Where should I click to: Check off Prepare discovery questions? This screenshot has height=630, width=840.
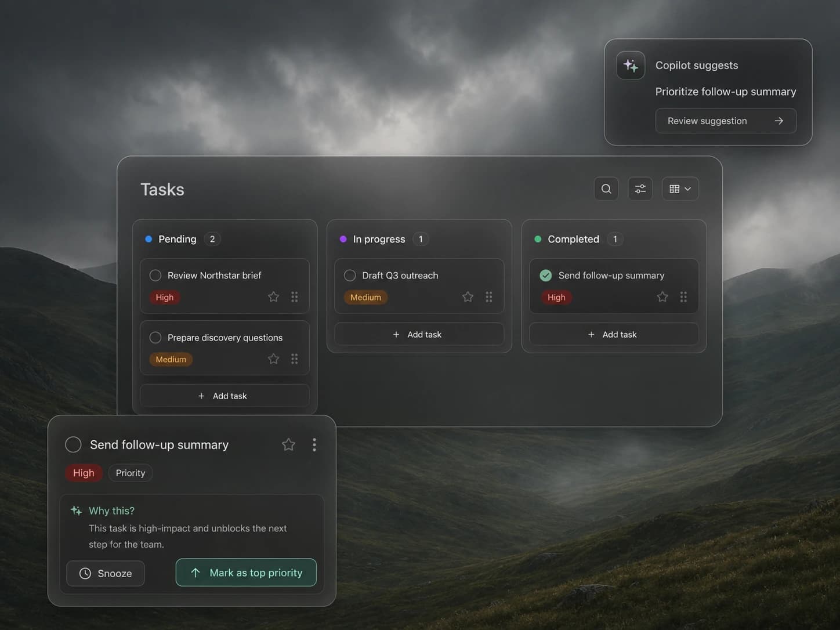point(155,338)
